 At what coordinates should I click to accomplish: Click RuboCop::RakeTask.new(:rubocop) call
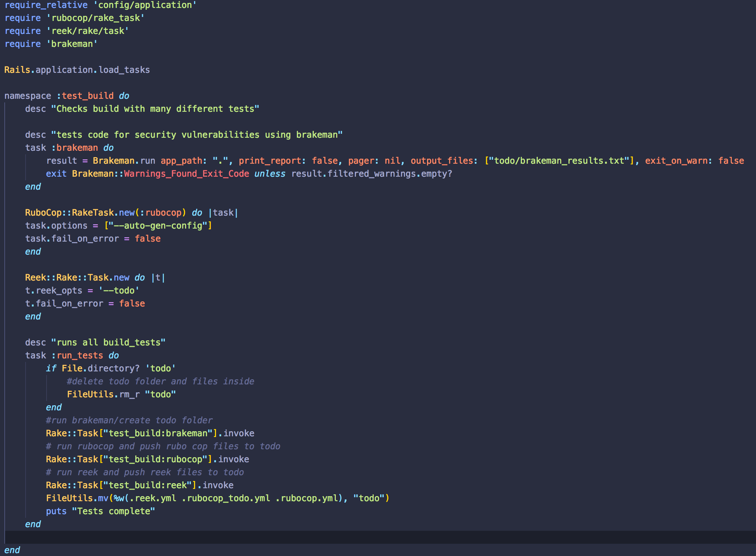[106, 213]
